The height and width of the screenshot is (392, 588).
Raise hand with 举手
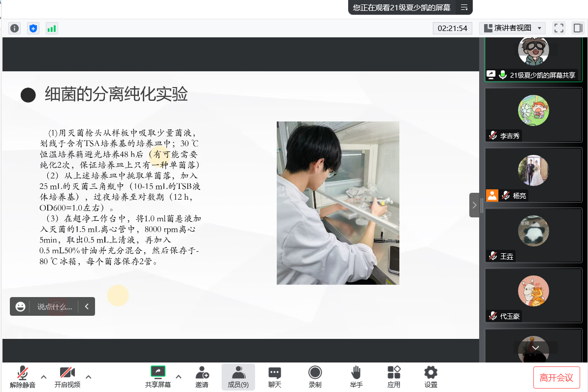point(356,377)
